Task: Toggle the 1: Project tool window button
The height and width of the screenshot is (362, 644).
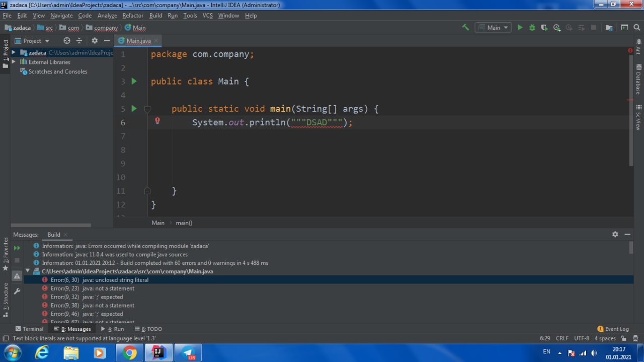Action: pyautogui.click(x=6, y=54)
